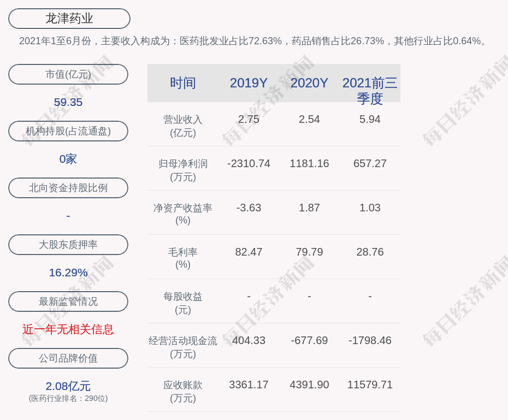Select the 营业收入(亿元) row label
The image size is (508, 420).
(x=183, y=126)
